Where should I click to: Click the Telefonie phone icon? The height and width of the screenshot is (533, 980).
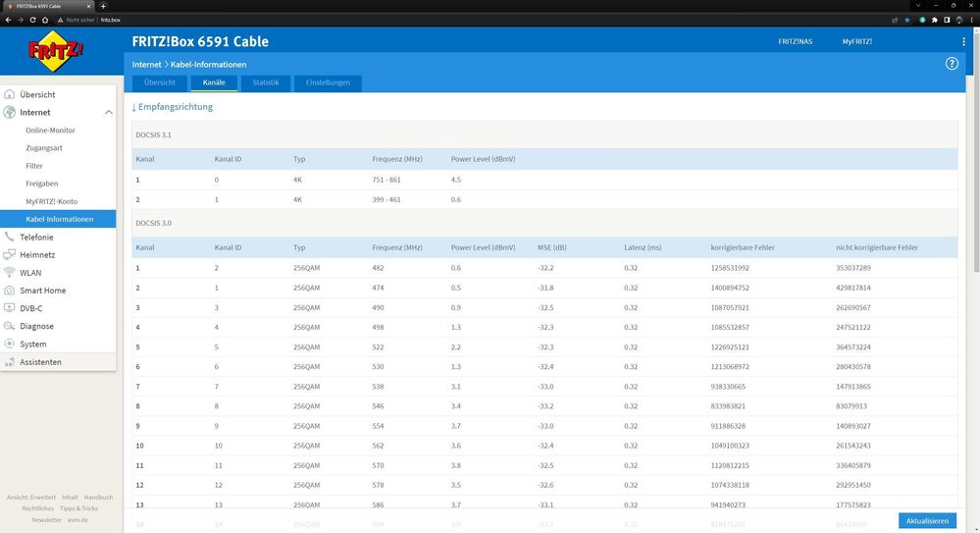[x=10, y=238]
